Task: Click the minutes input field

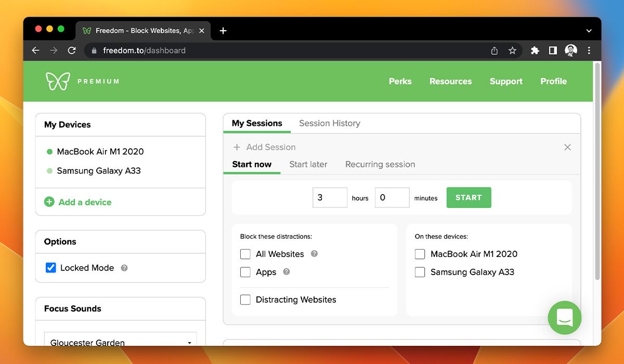Action: [x=392, y=198]
